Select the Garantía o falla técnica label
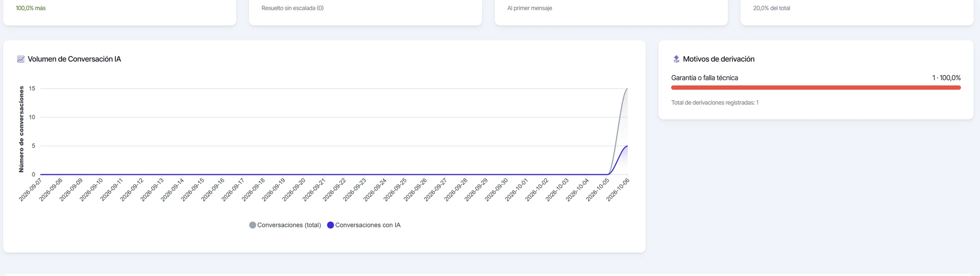The width and height of the screenshot is (980, 276). coord(704,78)
